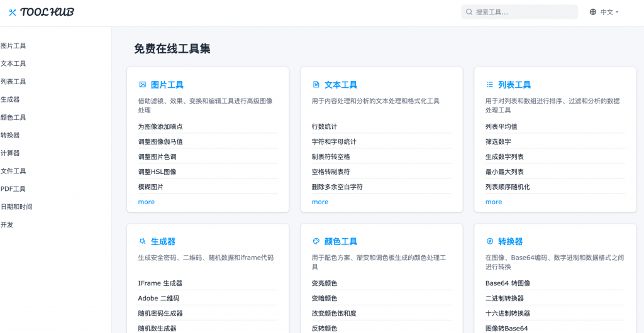Open 计算器 from the sidebar
This screenshot has width=644, height=333.
pyautogui.click(x=10, y=153)
